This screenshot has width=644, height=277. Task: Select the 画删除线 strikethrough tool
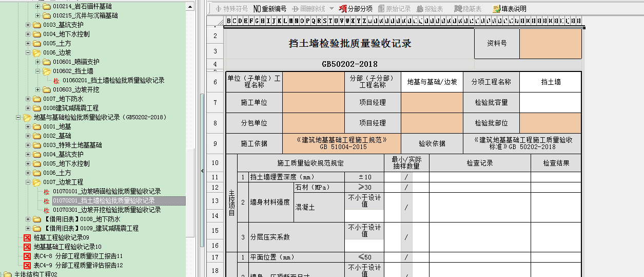309,9
